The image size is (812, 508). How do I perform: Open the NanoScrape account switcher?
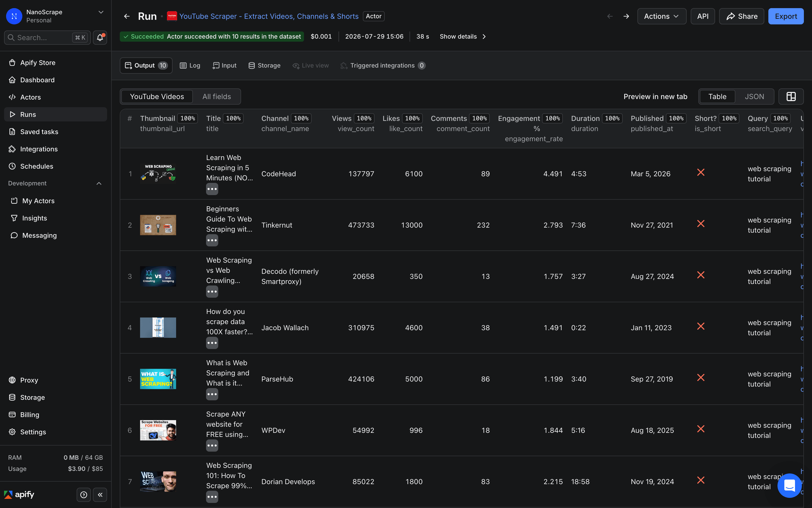point(55,16)
